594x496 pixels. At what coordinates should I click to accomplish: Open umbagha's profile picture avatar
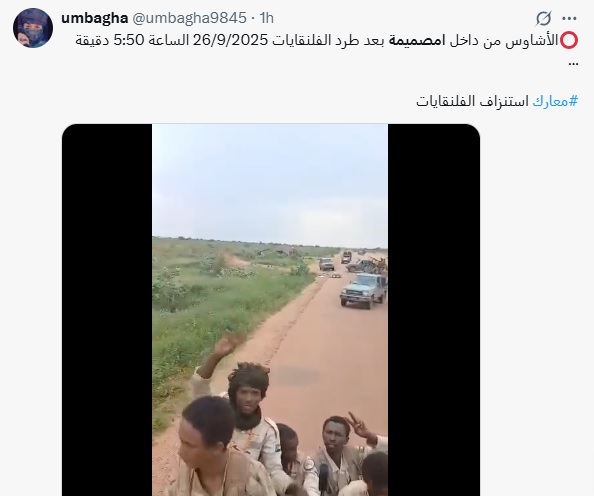[33, 28]
